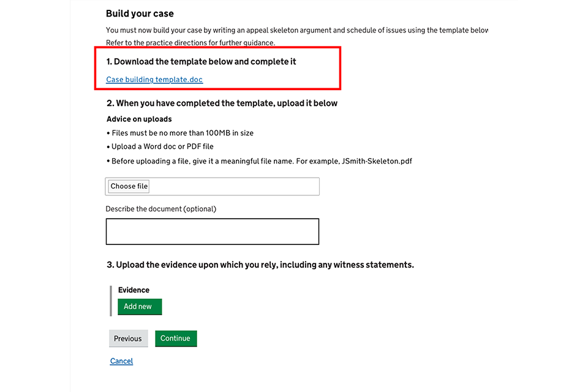The height and width of the screenshot is (392, 588).
Task: Click the Choose file button
Action: 129,186
